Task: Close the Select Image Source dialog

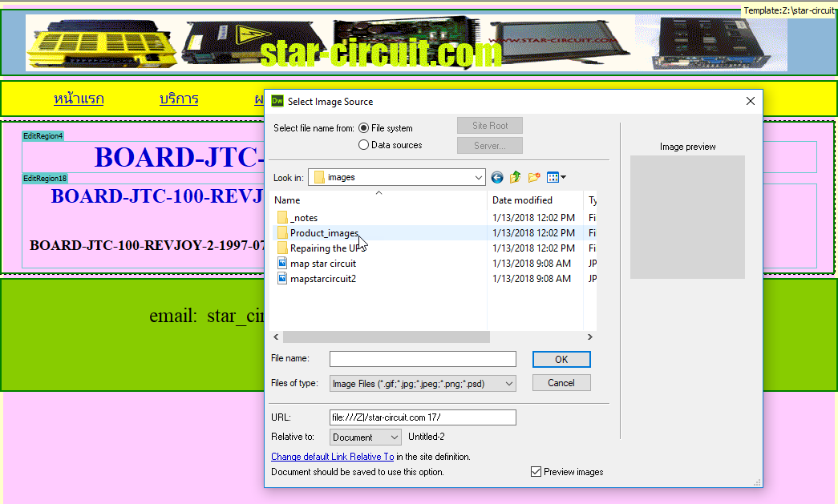Action: pyautogui.click(x=751, y=101)
